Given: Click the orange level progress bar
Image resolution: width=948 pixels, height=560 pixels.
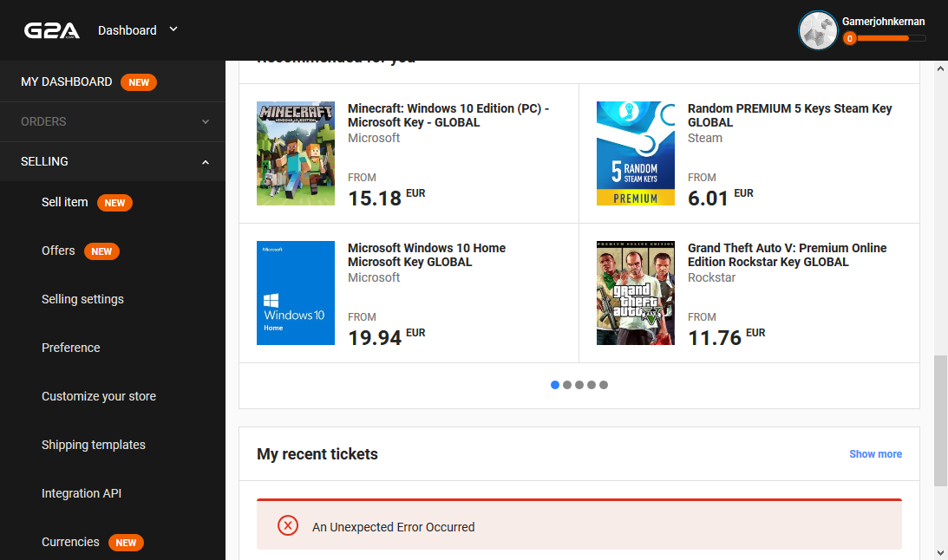Looking at the screenshot, I should coord(891,39).
